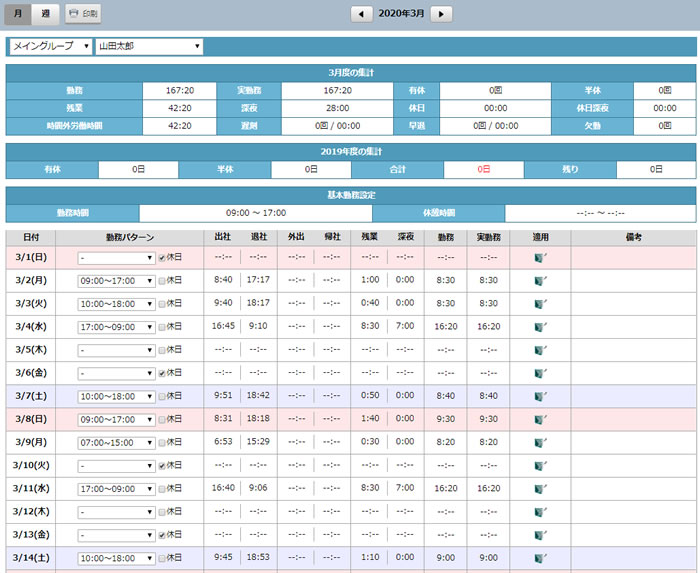This screenshot has height=573, width=700.
Task: Switch to 月 monthly view
Action: point(18,14)
